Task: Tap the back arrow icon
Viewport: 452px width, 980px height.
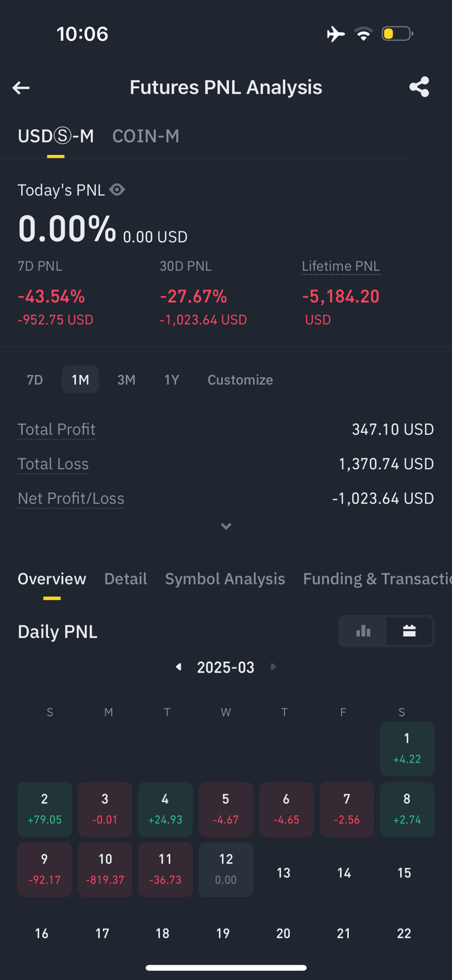Action: tap(21, 88)
